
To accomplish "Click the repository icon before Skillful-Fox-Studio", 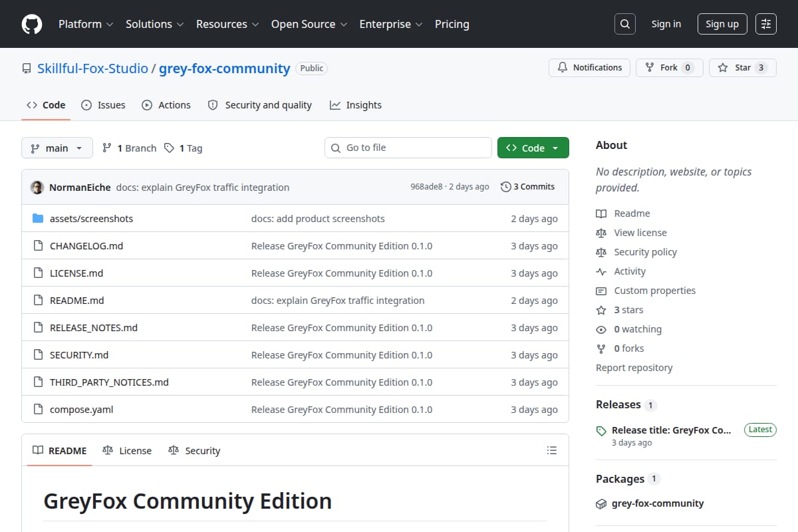I will click(x=27, y=68).
